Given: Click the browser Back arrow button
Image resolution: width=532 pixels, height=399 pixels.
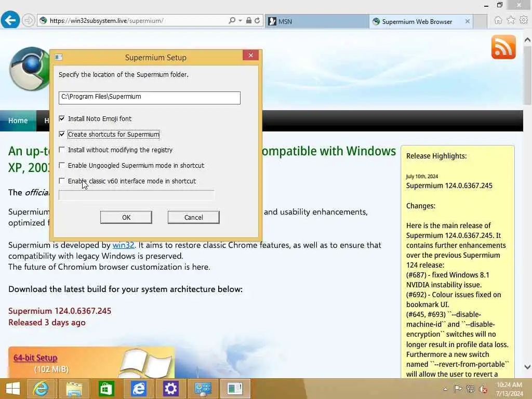Looking at the screenshot, I should pyautogui.click(x=10, y=20).
